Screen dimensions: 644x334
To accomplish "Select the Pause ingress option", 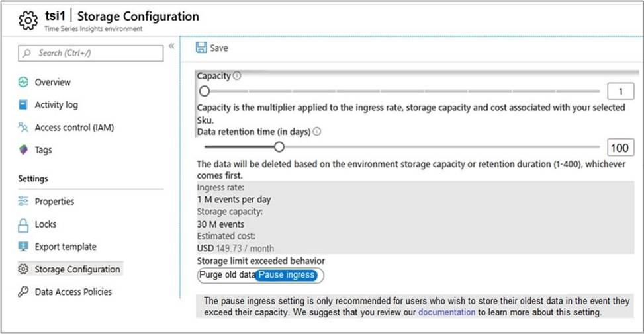I will click(287, 275).
